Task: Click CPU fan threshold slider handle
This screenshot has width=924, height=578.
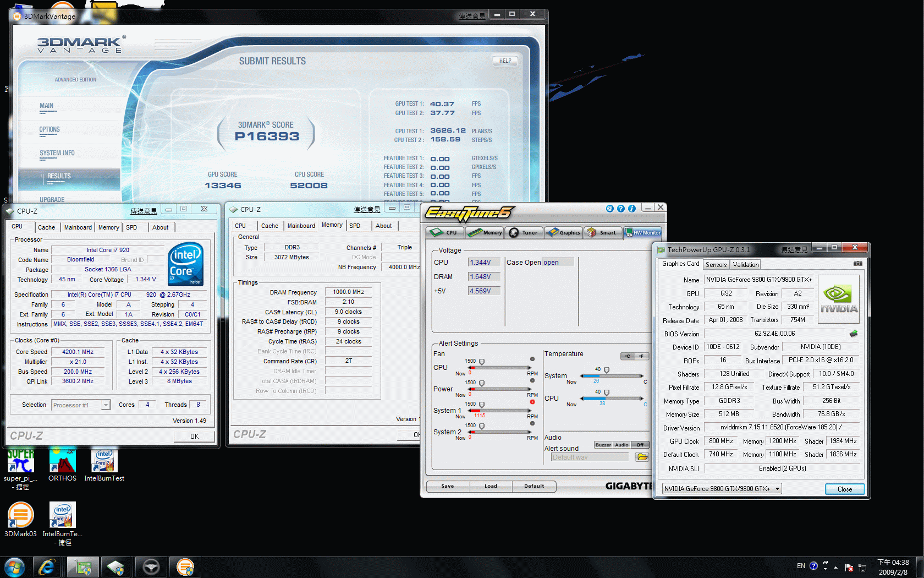Action: [x=482, y=362]
